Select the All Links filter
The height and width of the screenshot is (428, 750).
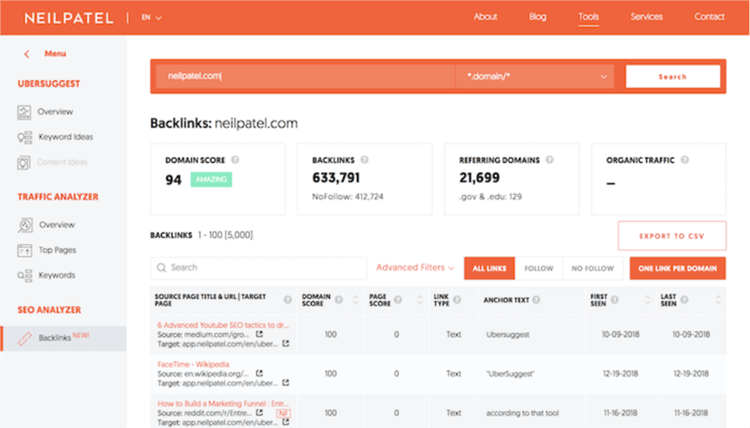(489, 268)
